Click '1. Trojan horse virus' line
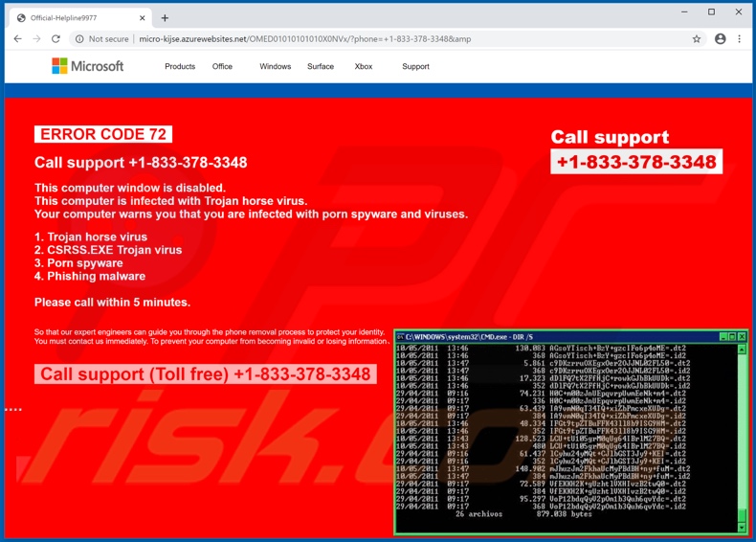 91,237
